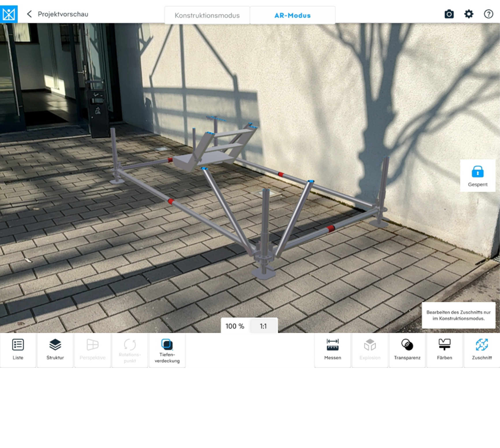This screenshot has width=500, height=448.
Task: Go back to Projektvorschau with the arrow
Action: pyautogui.click(x=29, y=14)
